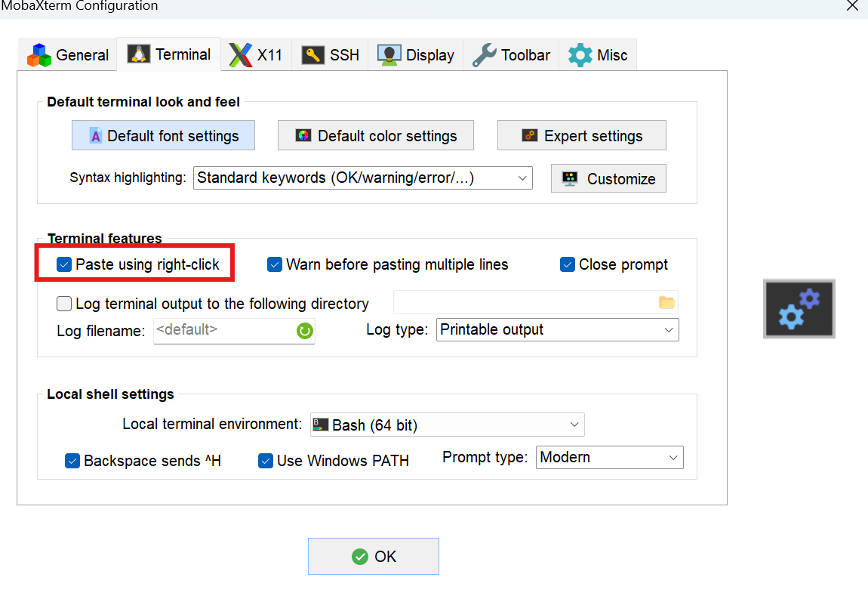
Task: Toggle Paste using right-click checkbox
Action: (64, 265)
